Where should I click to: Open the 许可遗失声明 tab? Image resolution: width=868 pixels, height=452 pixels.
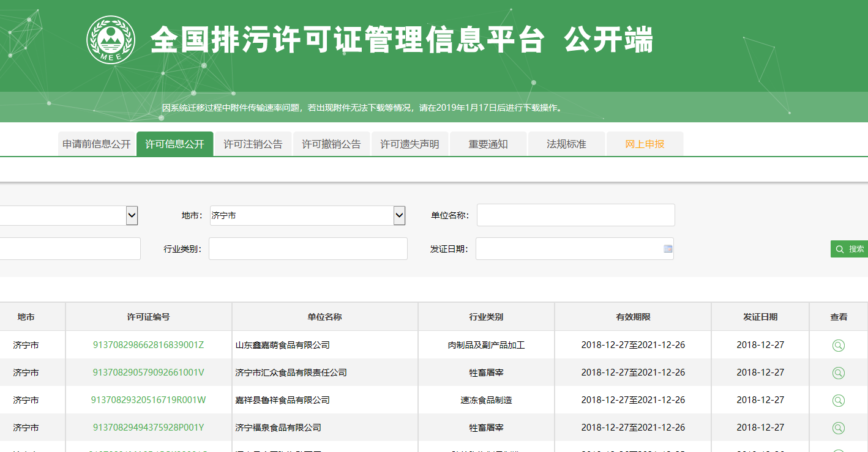click(410, 144)
